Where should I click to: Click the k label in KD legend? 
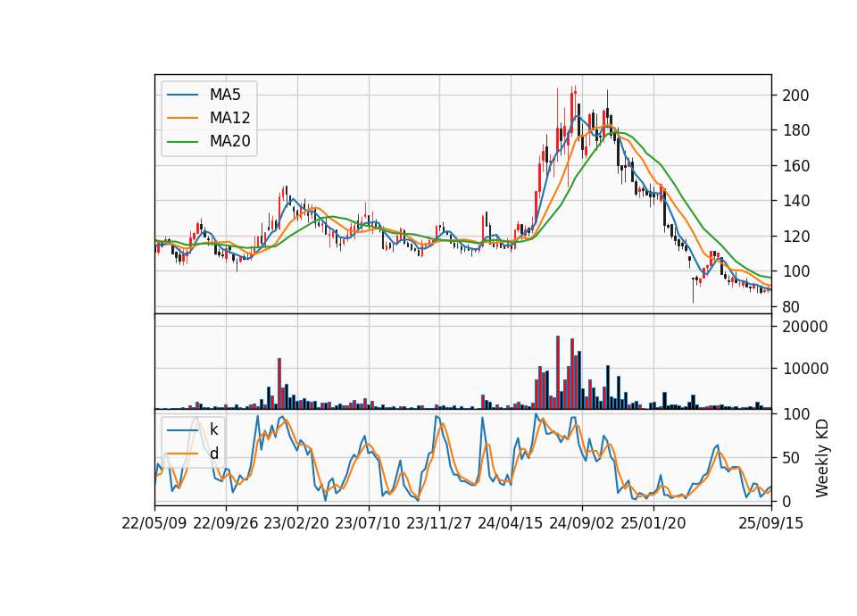[x=213, y=429]
